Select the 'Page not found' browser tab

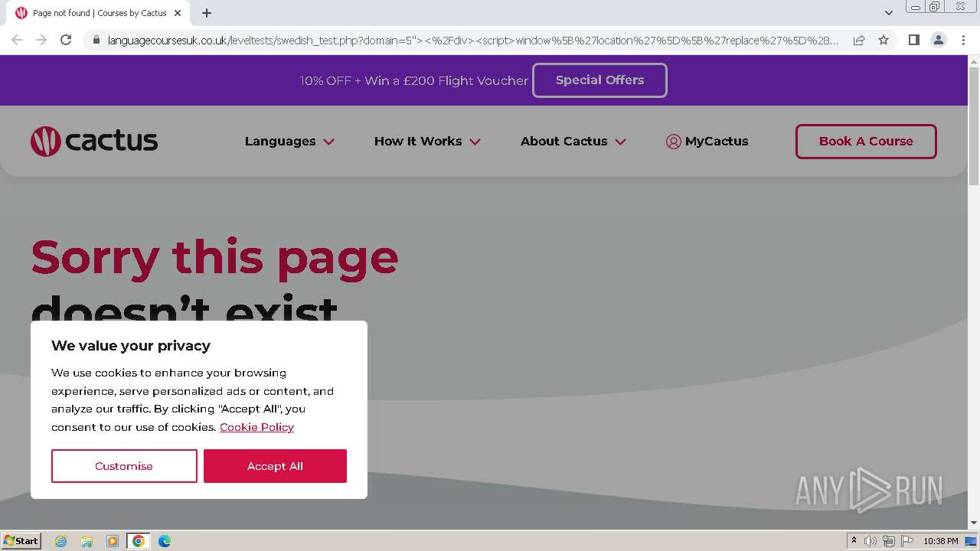pyautogui.click(x=99, y=13)
